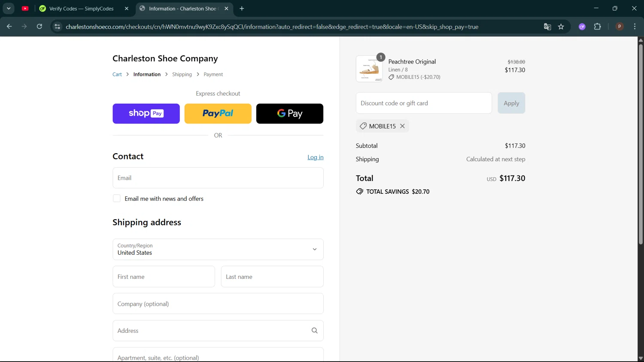Viewport: 644px width, 362px height.
Task: Open the tab search dropdown arrow
Action: pyautogui.click(x=9, y=9)
